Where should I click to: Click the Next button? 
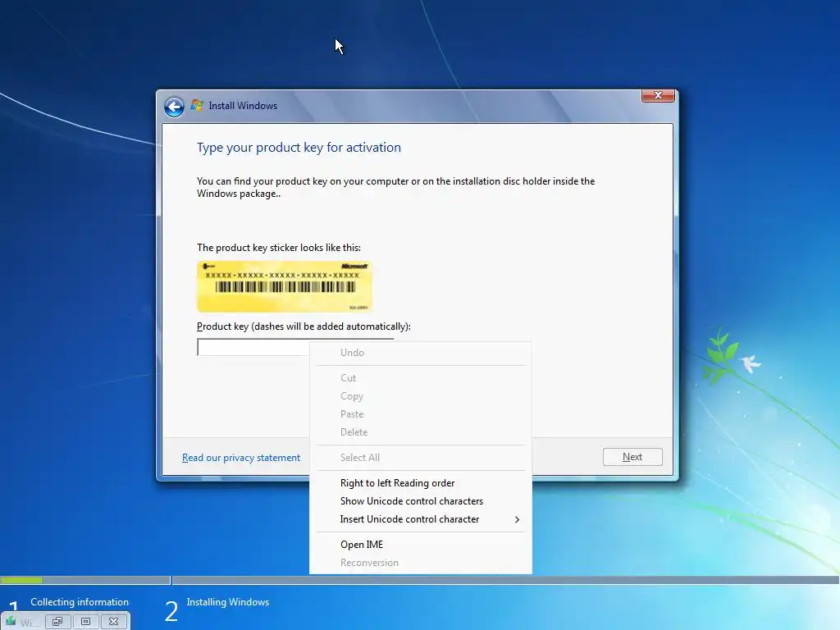(632, 457)
